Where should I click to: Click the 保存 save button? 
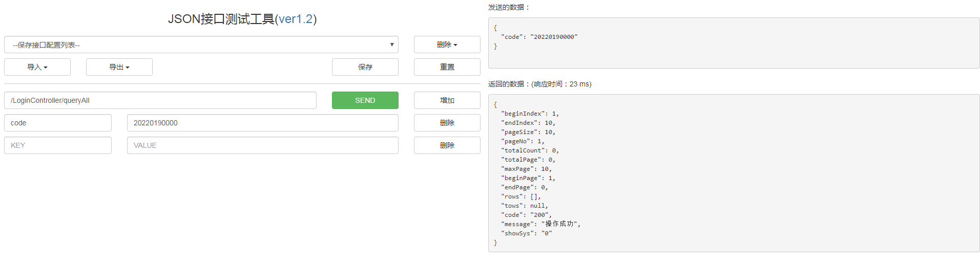365,67
